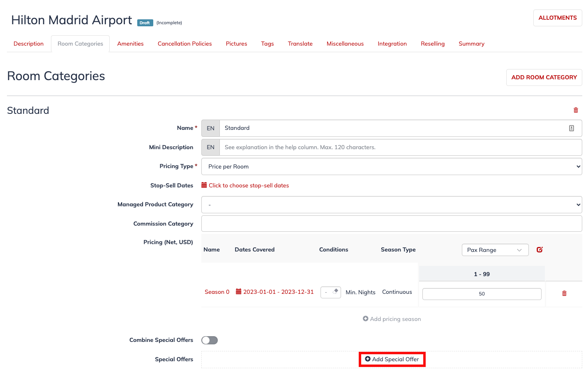588x390 pixels.
Task: Click the 1 - 99 pax range header
Action: click(482, 274)
